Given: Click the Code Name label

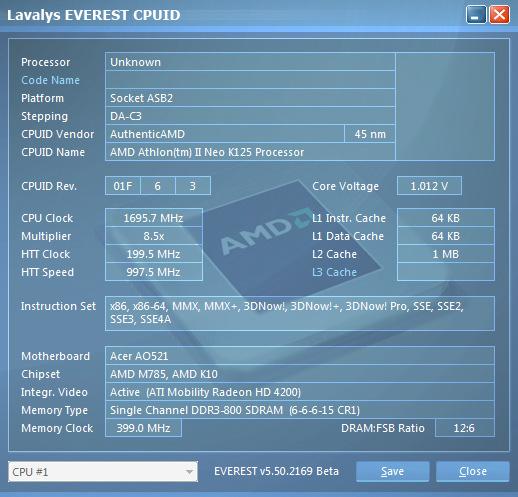Looking at the screenshot, I should pos(50,80).
